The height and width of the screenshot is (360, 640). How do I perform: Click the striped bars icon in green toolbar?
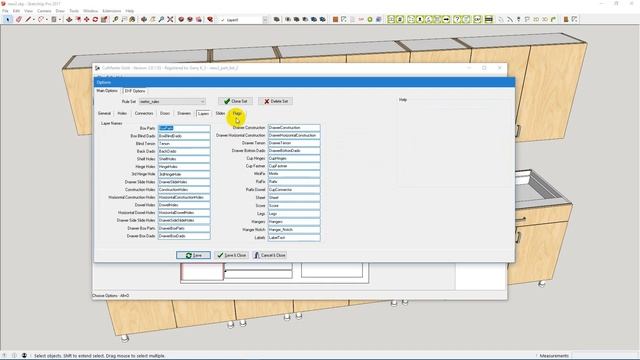pos(488,19)
